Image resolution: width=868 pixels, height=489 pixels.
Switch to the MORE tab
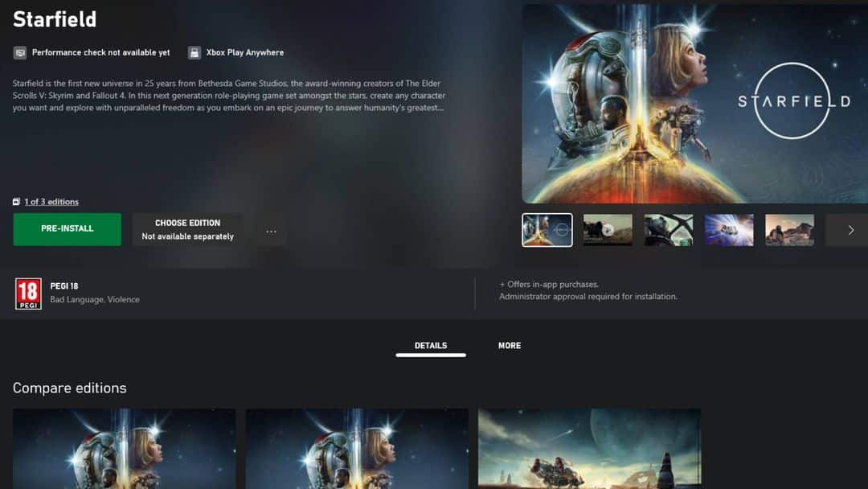coord(510,346)
